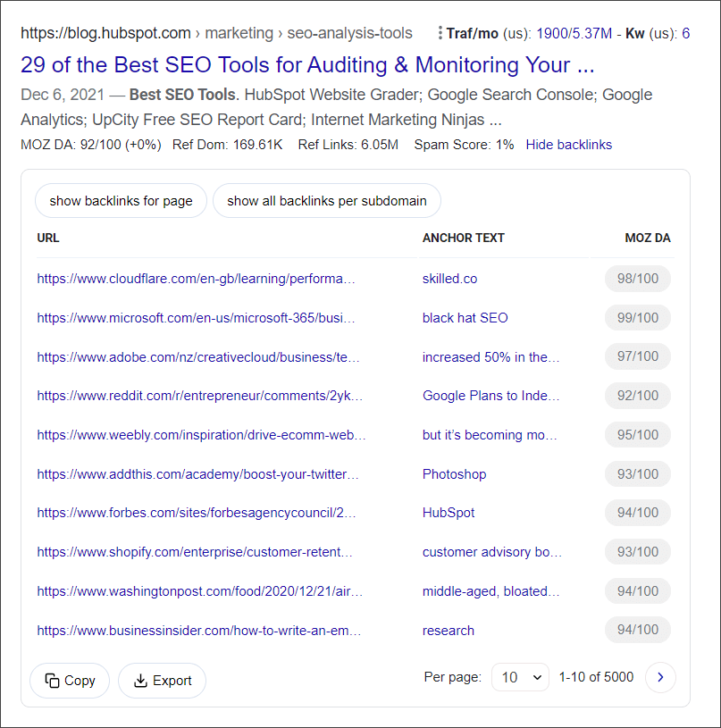
Task: Open the forbes.com backlink URL
Action: click(x=197, y=513)
